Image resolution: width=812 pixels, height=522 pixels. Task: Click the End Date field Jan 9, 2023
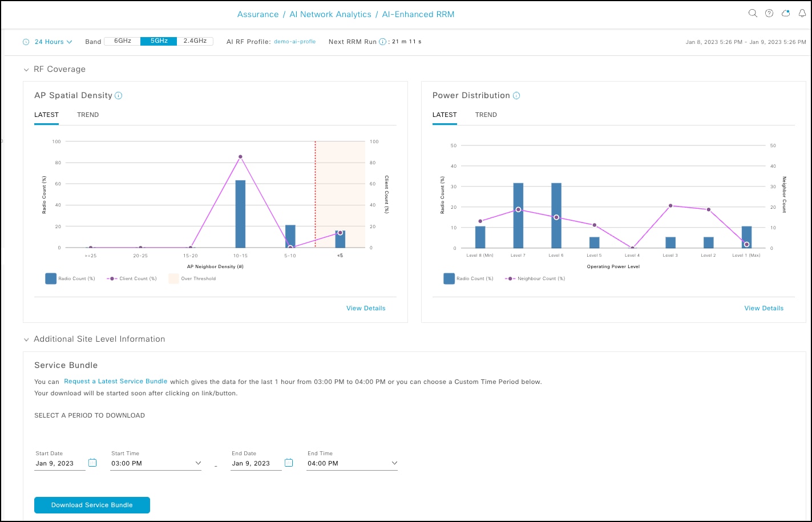[x=256, y=463]
